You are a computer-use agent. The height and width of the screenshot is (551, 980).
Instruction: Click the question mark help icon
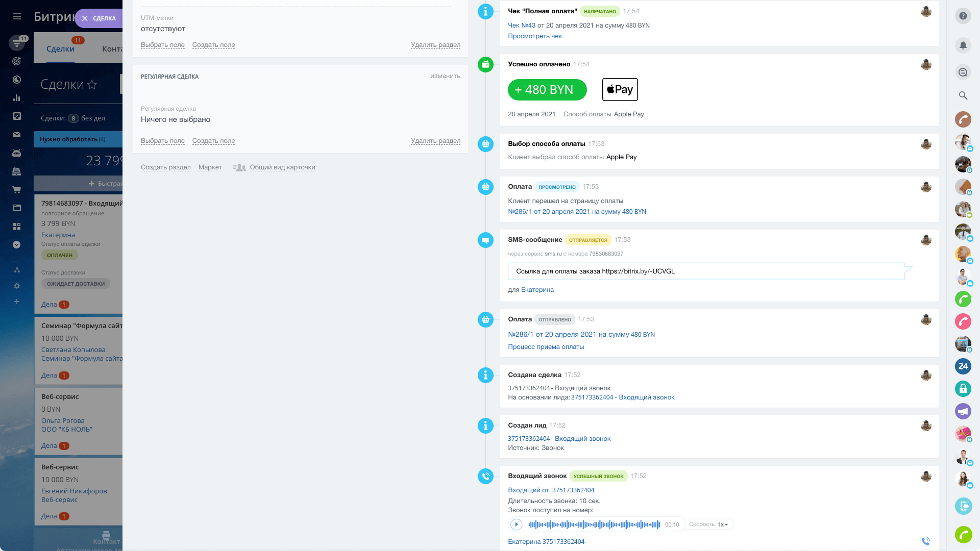coord(963,16)
